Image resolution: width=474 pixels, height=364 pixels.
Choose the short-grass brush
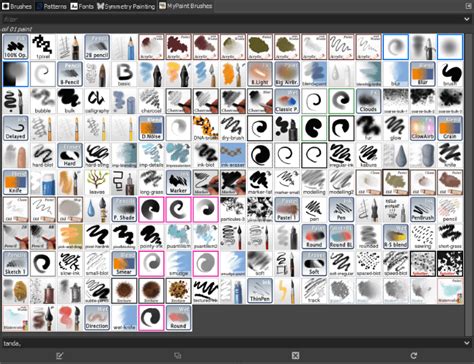tap(450, 237)
